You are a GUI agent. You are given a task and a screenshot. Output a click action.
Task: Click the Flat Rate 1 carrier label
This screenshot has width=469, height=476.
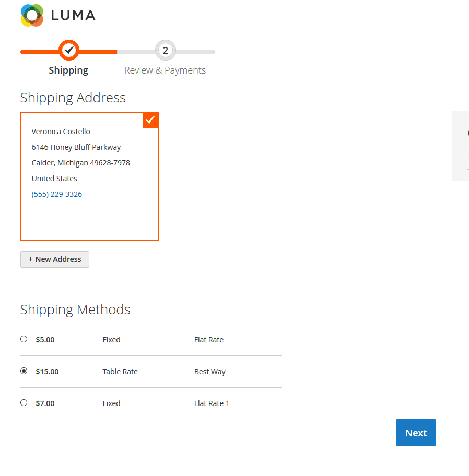click(212, 403)
